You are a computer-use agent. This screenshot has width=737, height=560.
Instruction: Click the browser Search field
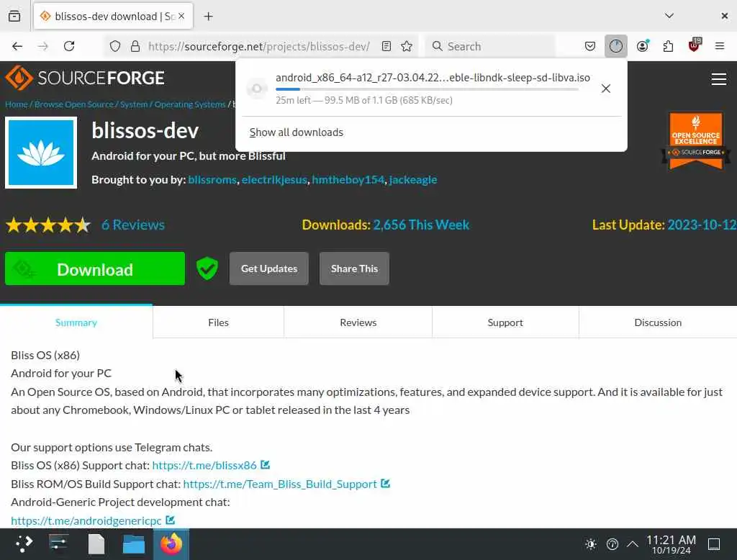(490, 46)
